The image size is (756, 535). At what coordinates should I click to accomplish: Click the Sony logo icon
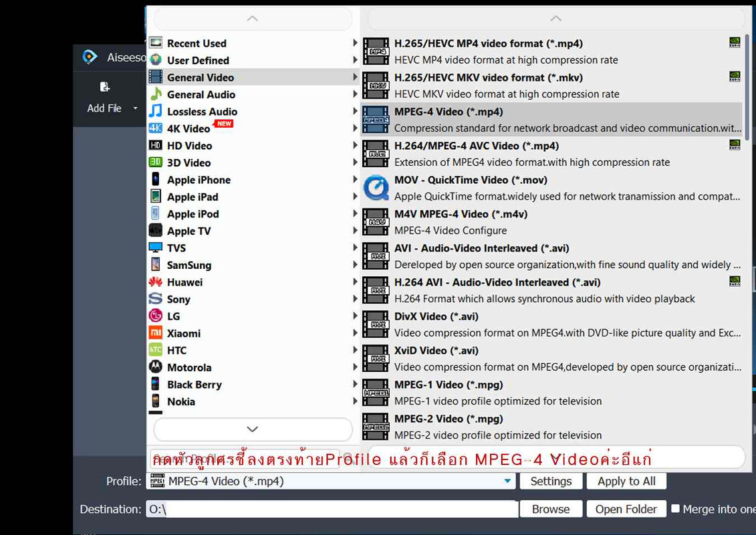156,299
